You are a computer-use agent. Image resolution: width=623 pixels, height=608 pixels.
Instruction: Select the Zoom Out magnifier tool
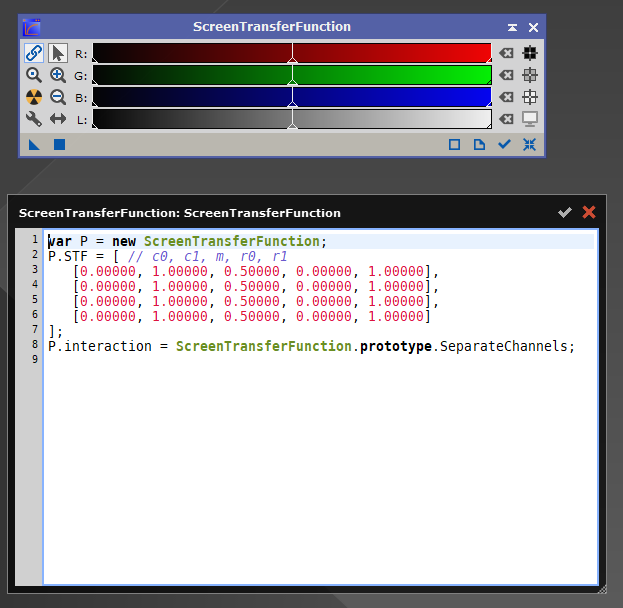[58, 97]
